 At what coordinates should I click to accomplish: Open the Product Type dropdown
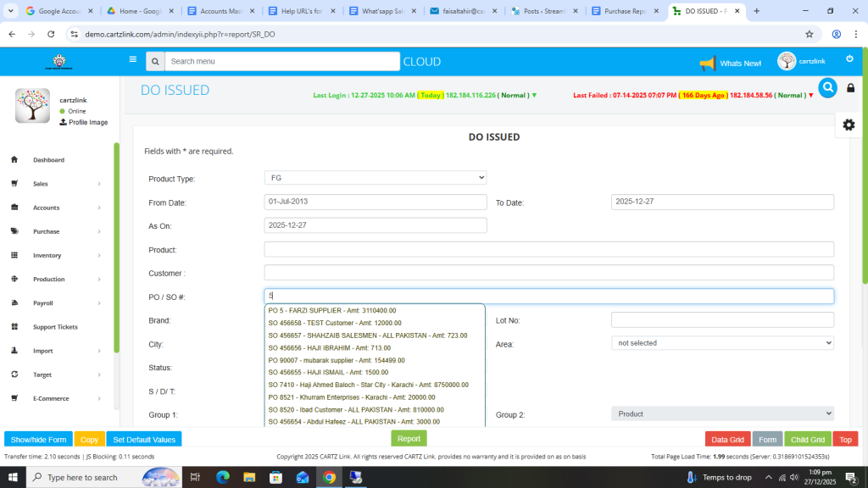[376, 178]
